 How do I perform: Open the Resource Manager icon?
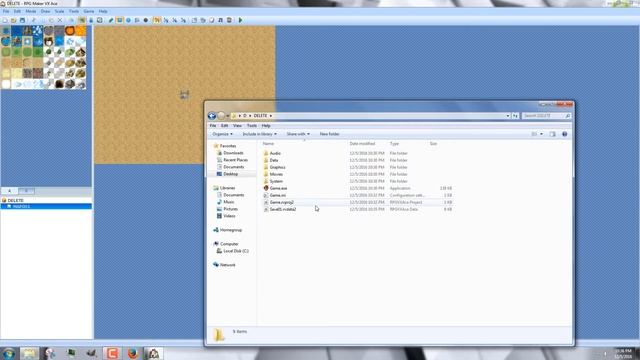[203, 20]
